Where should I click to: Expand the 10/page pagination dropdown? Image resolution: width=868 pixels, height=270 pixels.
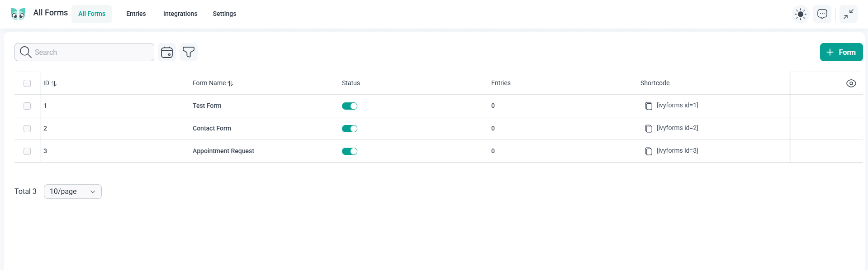(x=72, y=192)
